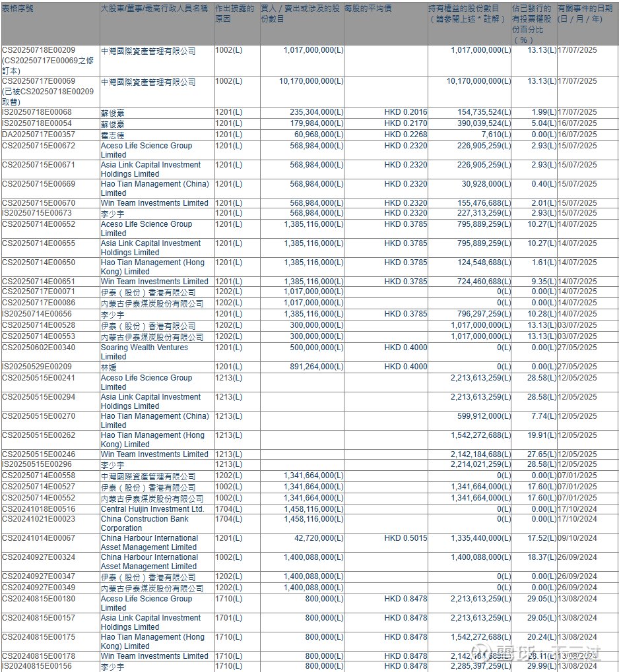The height and width of the screenshot is (672, 619).
Task: Select percentage 7.74(L) cell
Action: (x=544, y=416)
